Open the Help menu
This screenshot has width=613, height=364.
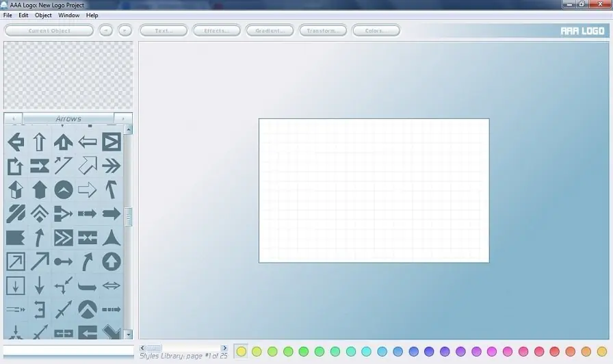click(92, 15)
